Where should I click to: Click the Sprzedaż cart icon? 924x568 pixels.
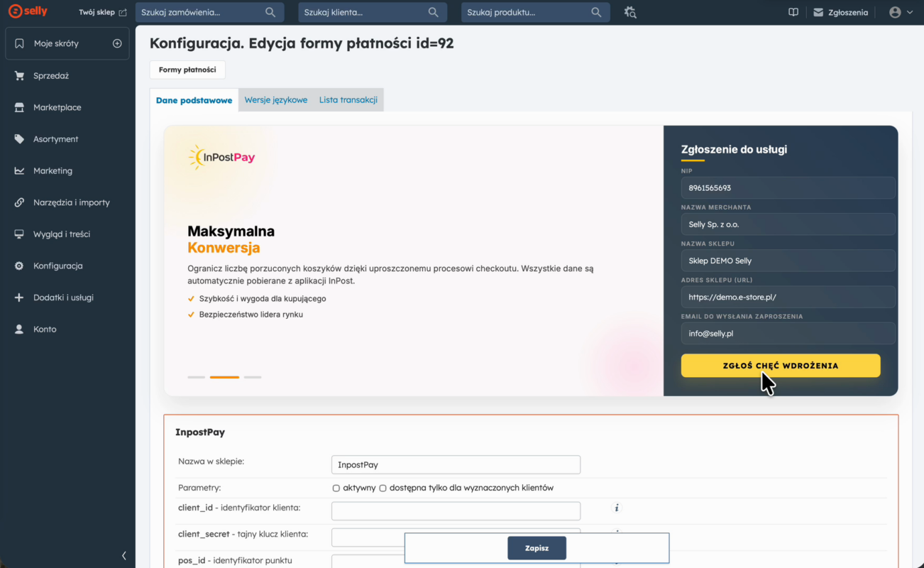point(19,75)
